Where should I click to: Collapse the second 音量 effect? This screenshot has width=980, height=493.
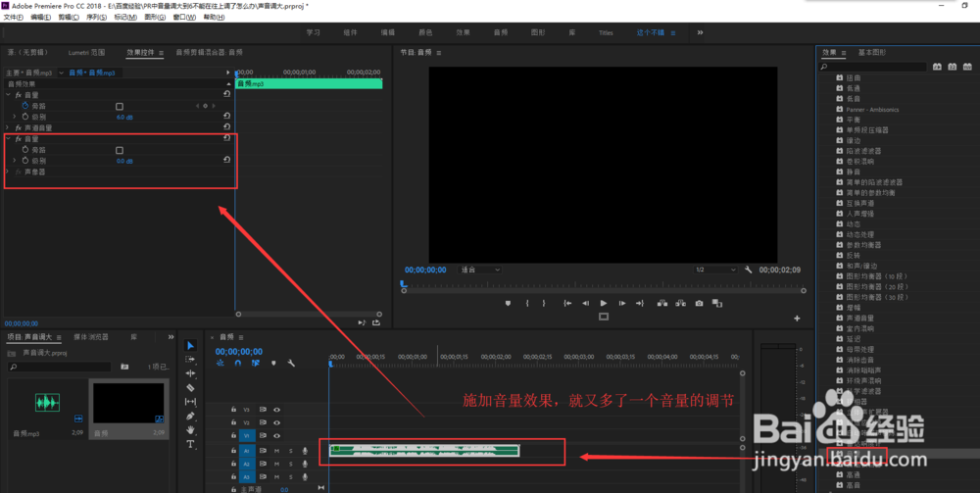coord(8,139)
